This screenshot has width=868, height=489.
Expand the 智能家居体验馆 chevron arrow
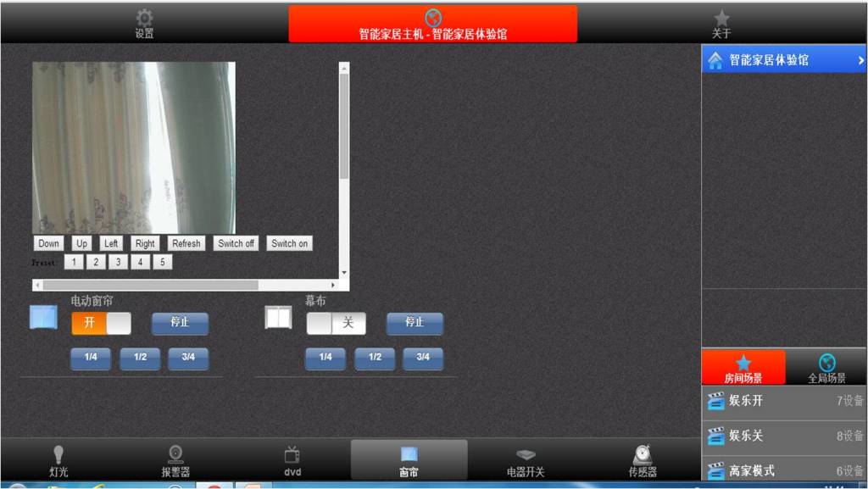tap(860, 60)
